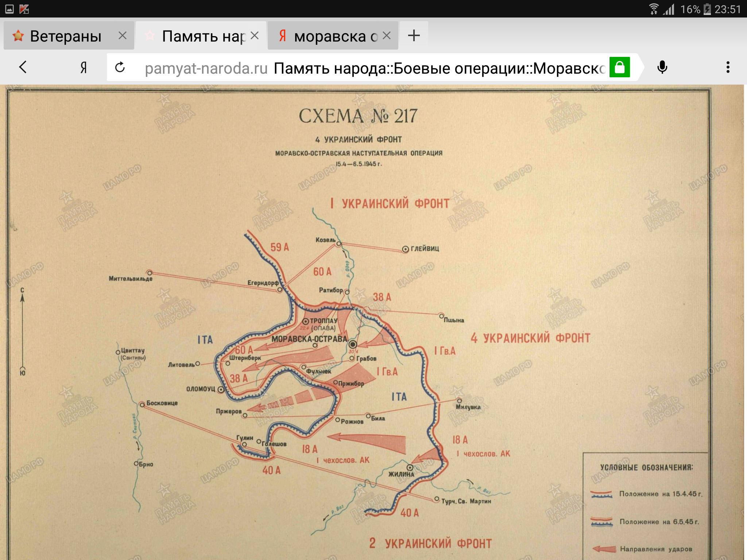Tap the Wi-Fi status icon
Image resolution: width=747 pixels, height=560 pixels.
pyautogui.click(x=654, y=9)
